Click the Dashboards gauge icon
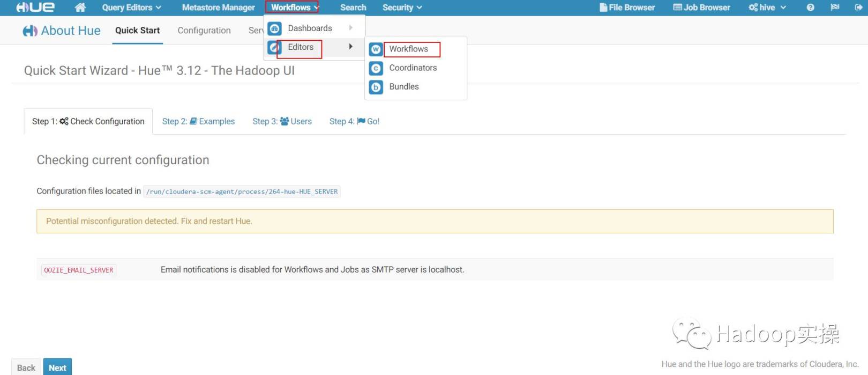The image size is (868, 375). pyautogui.click(x=274, y=28)
